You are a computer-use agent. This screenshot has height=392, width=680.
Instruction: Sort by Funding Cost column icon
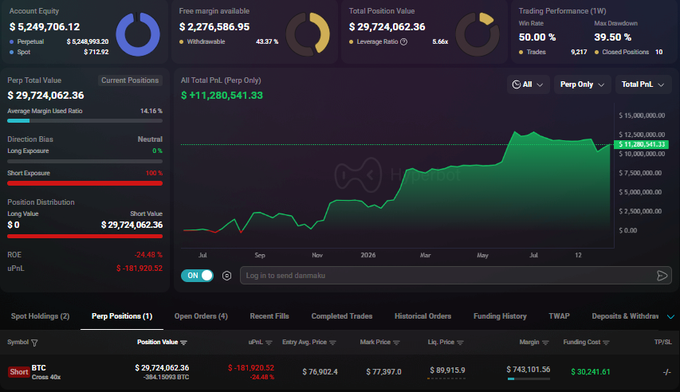(x=606, y=343)
